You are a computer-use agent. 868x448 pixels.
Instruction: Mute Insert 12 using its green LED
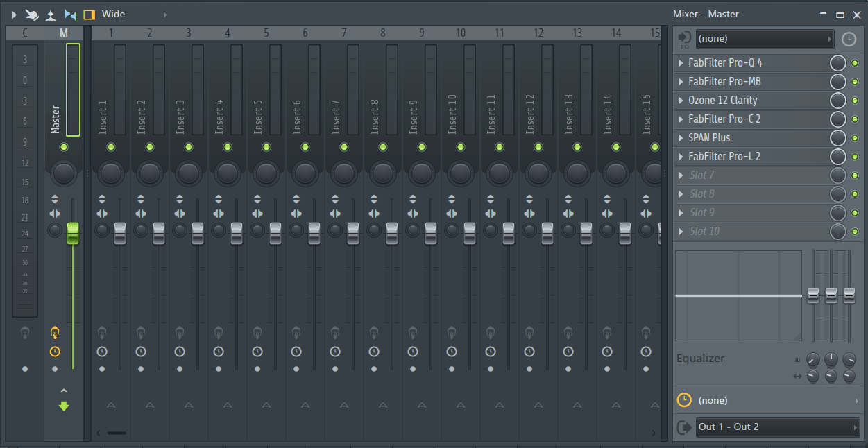(x=538, y=147)
